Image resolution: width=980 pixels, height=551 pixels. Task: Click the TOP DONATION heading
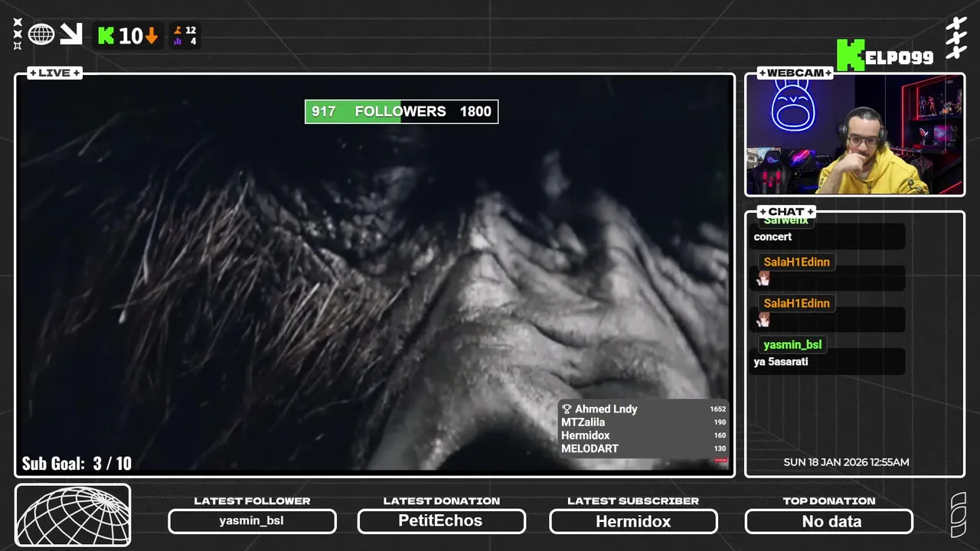829,501
